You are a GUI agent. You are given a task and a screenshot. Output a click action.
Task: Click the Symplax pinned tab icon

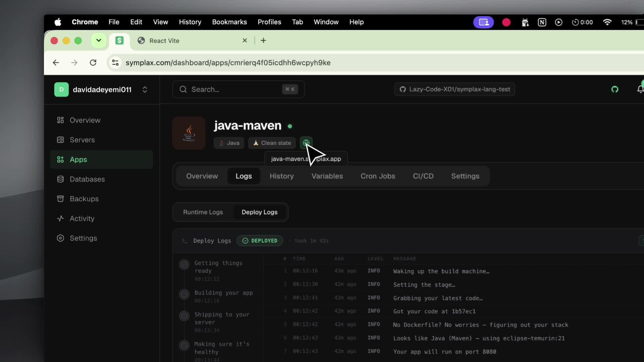119,41
